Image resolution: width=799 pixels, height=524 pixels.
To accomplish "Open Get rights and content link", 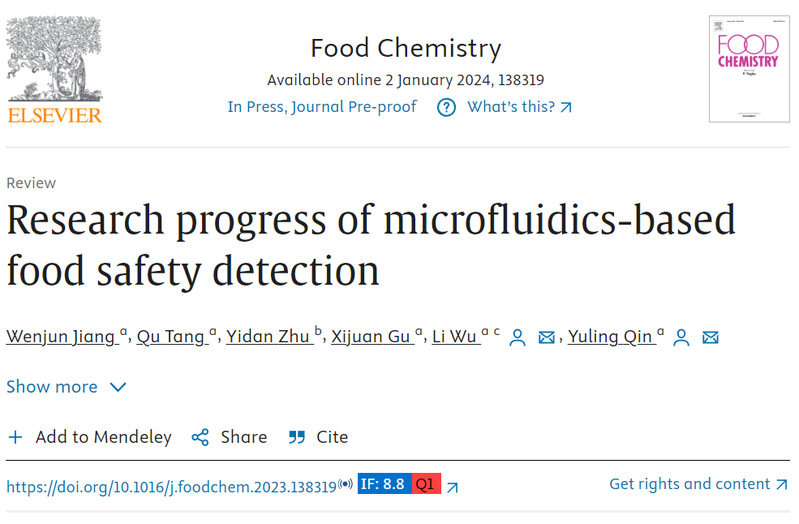I will coord(698,484).
